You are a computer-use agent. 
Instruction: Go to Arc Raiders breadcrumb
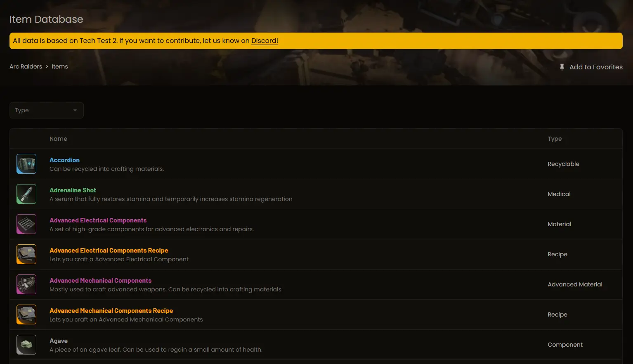tap(26, 66)
